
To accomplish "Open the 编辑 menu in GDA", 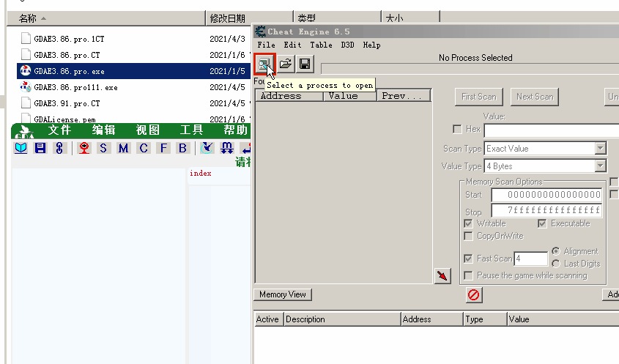I will (103, 130).
